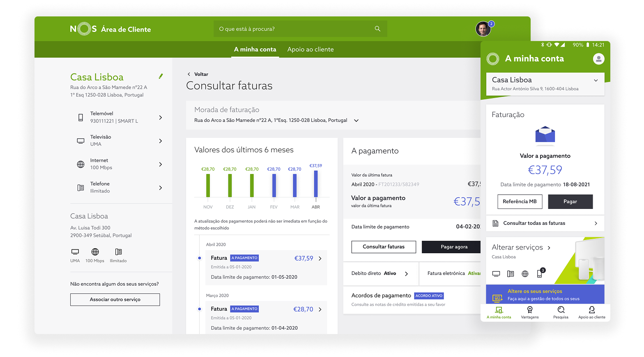Tap the globe icon in Alterar serviços card
The image size is (644, 357).
(x=525, y=274)
